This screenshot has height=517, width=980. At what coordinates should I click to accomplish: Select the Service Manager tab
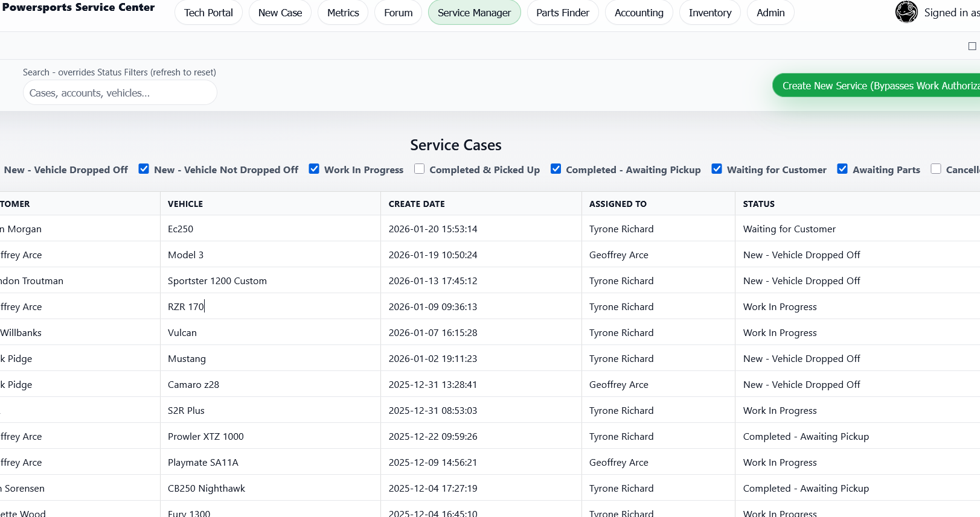474,13
